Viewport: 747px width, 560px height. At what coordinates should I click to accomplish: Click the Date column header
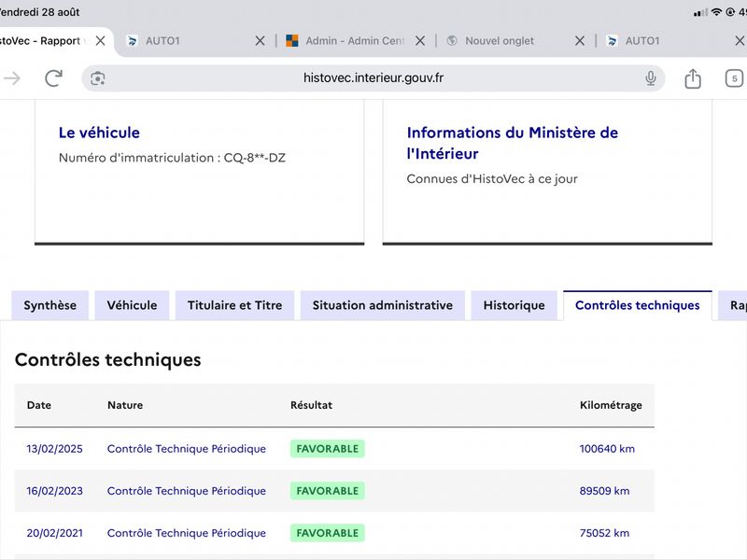(x=38, y=405)
